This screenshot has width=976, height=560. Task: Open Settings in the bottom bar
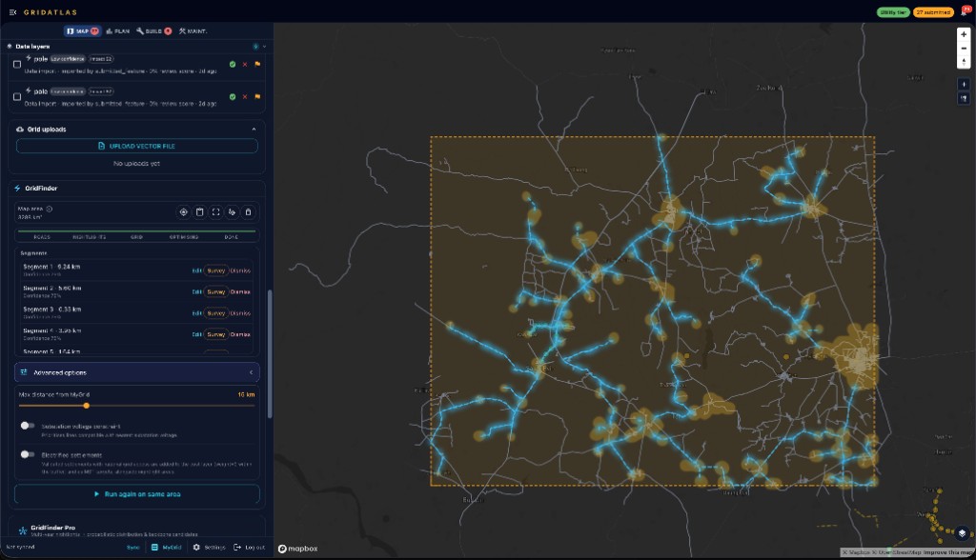coord(209,548)
